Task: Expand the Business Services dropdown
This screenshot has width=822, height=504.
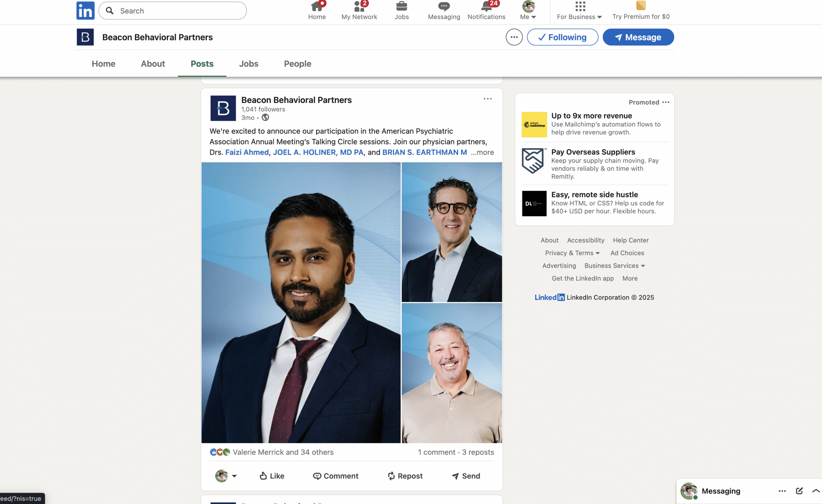Action: click(x=615, y=265)
